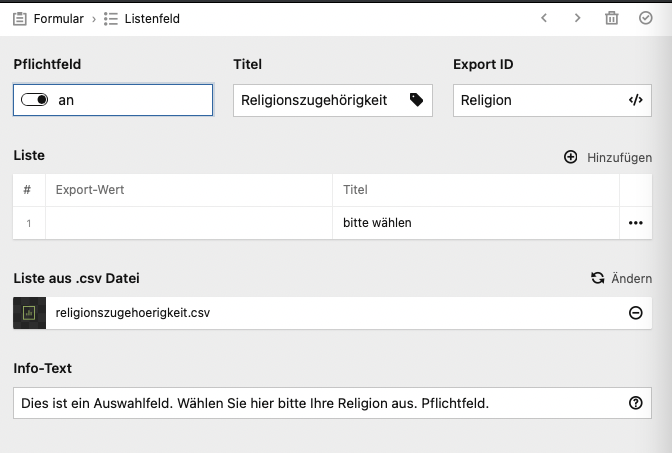Click the code icon in Export ID field
Image resolution: width=672 pixels, height=453 pixels.
[x=635, y=100]
